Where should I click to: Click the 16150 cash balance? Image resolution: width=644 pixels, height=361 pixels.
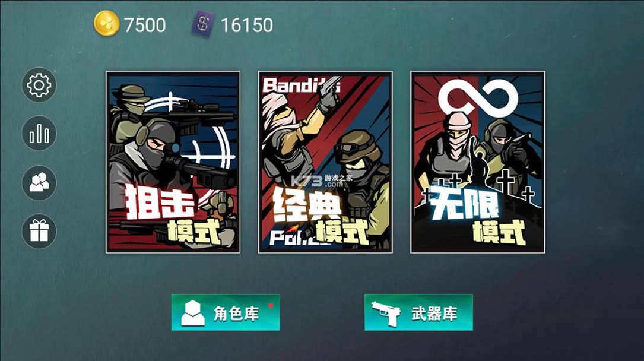247,26
